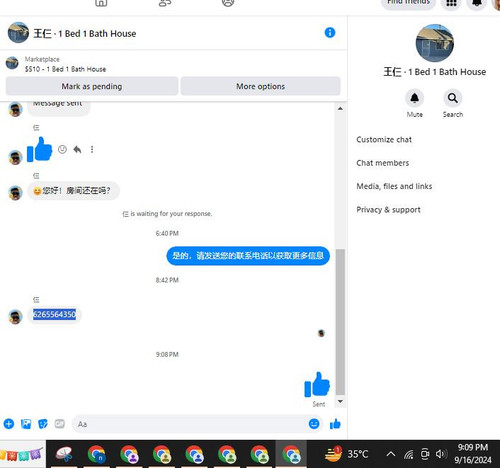
Task: Switch to the active Chrome window in taskbar
Action: click(292, 454)
